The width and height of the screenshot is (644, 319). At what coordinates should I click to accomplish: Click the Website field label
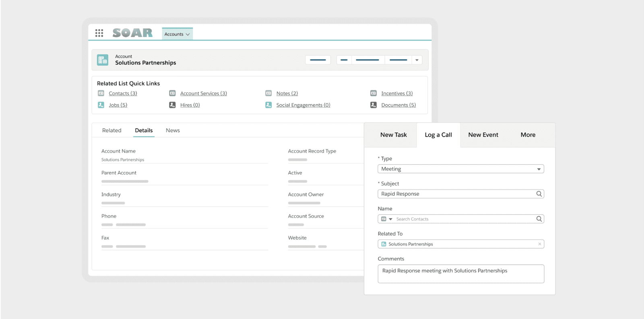coord(297,238)
